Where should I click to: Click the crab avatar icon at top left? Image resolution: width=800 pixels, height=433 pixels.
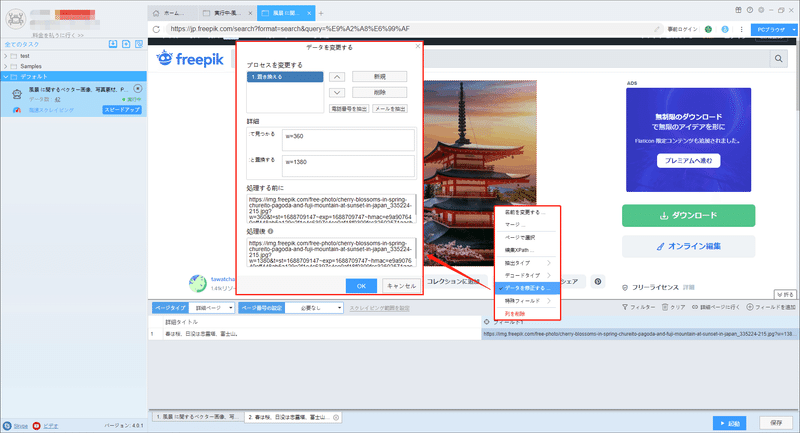click(x=16, y=19)
